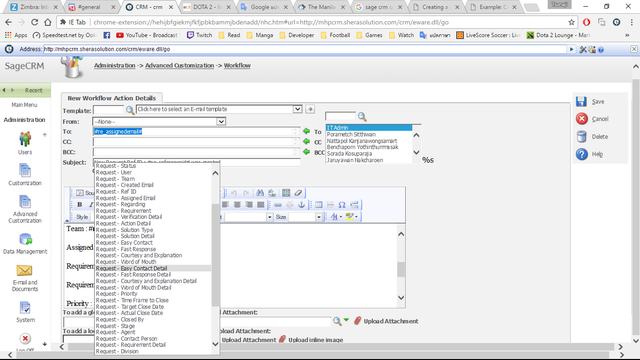Click the browser Reload button
Viewport: 640px width, 360px height.
coord(34,22)
